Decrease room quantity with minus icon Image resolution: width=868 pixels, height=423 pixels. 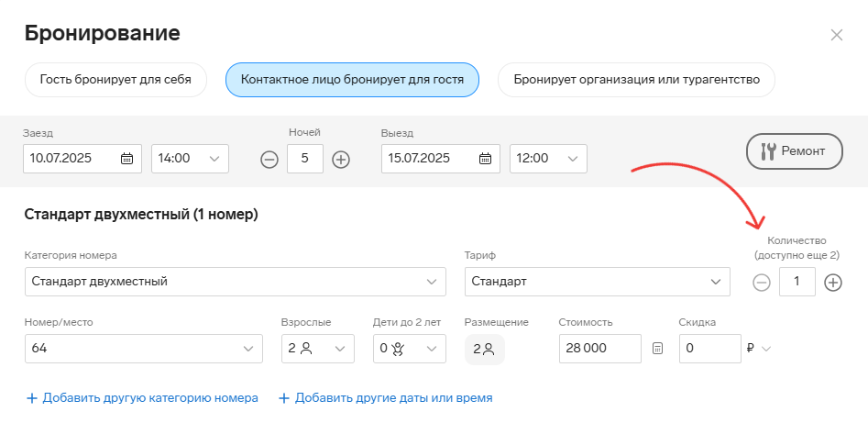762,283
